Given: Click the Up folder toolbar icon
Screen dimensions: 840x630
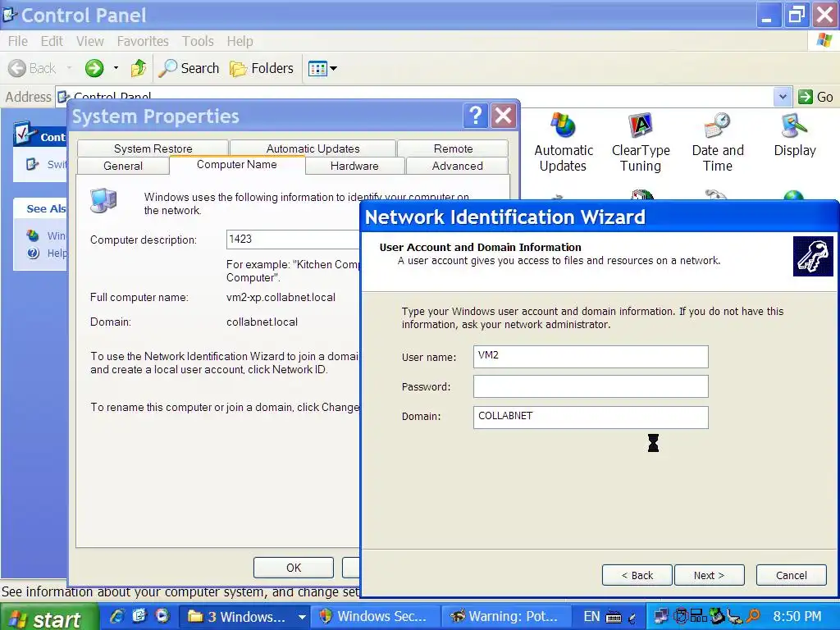Looking at the screenshot, I should pyautogui.click(x=138, y=68).
